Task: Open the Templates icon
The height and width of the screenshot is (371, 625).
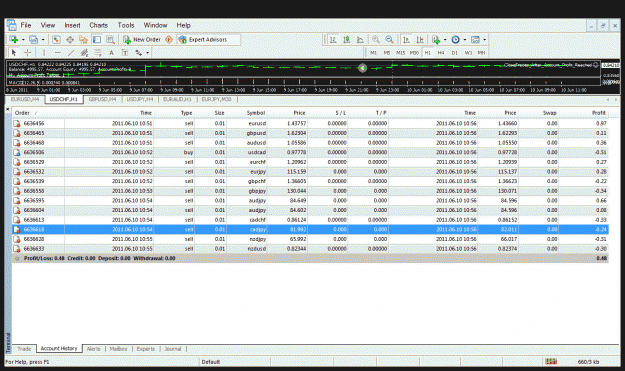Action: pos(475,39)
